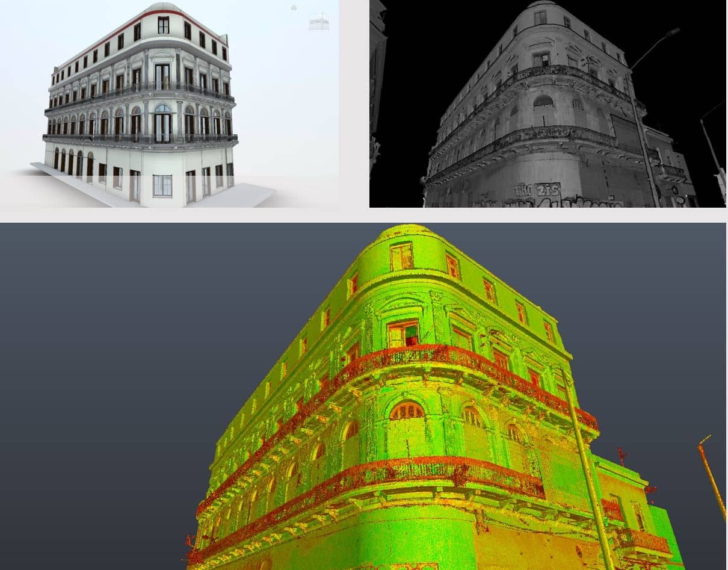Screen dimensions: 728x570
Task: Click the ViewCube navigation widget
Action: (319, 20)
